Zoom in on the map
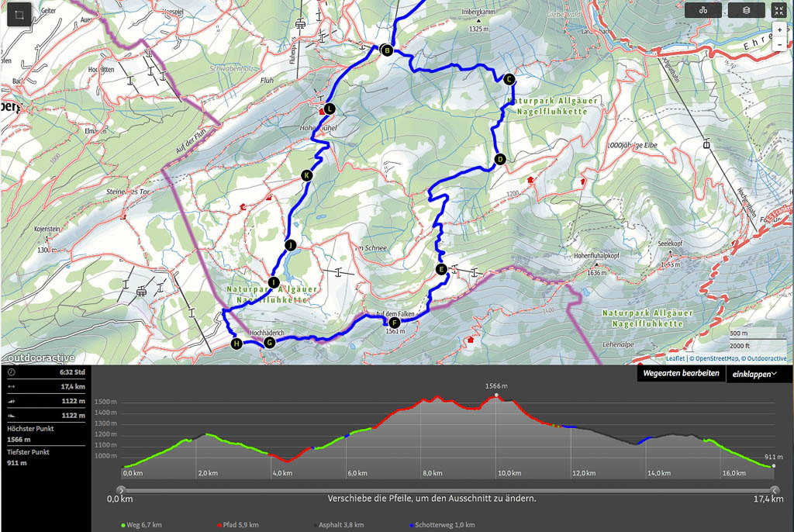The height and width of the screenshot is (532, 794). point(779,30)
